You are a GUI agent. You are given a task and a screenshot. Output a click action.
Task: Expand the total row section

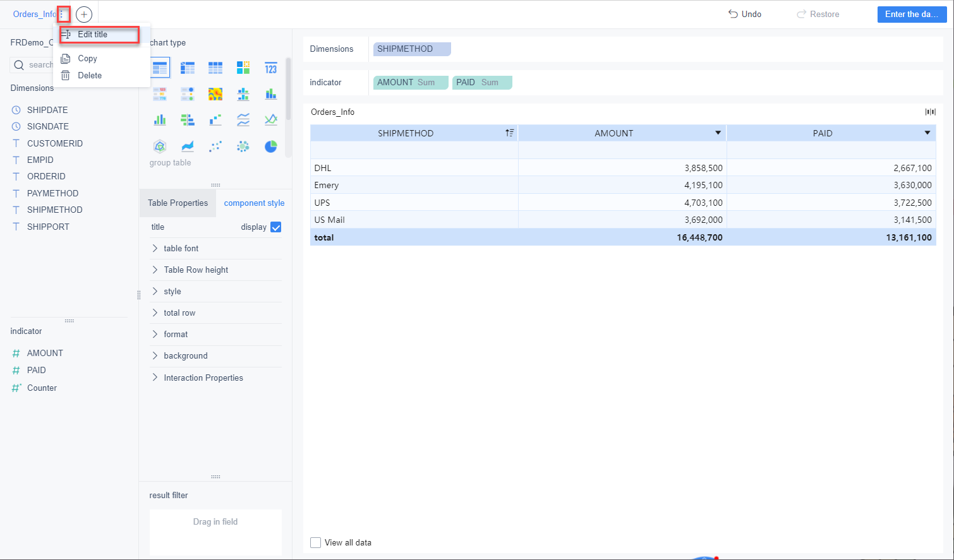click(215, 313)
